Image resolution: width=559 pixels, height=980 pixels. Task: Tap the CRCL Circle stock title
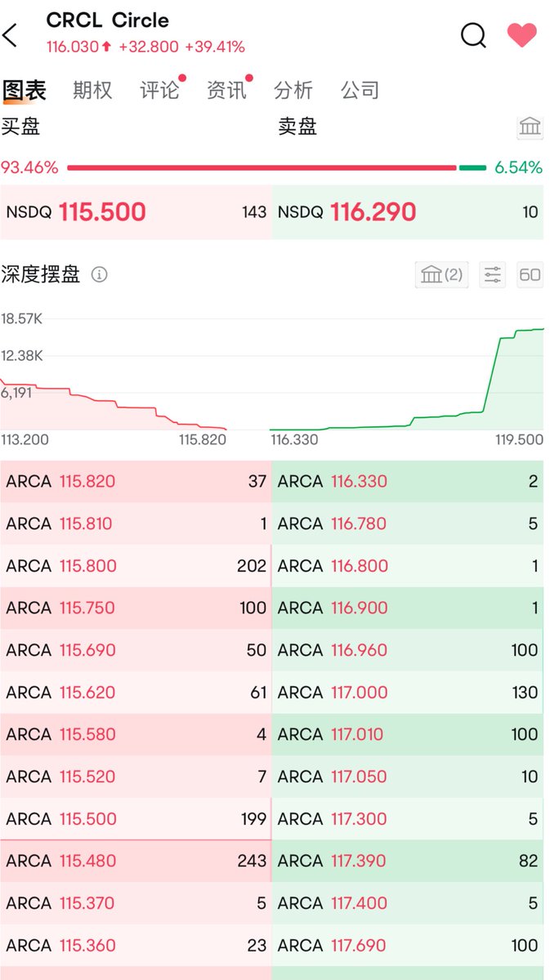pos(108,20)
